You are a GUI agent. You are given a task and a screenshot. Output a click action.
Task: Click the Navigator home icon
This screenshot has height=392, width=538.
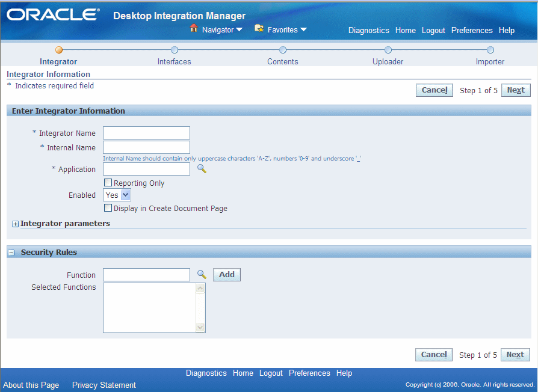[194, 28]
